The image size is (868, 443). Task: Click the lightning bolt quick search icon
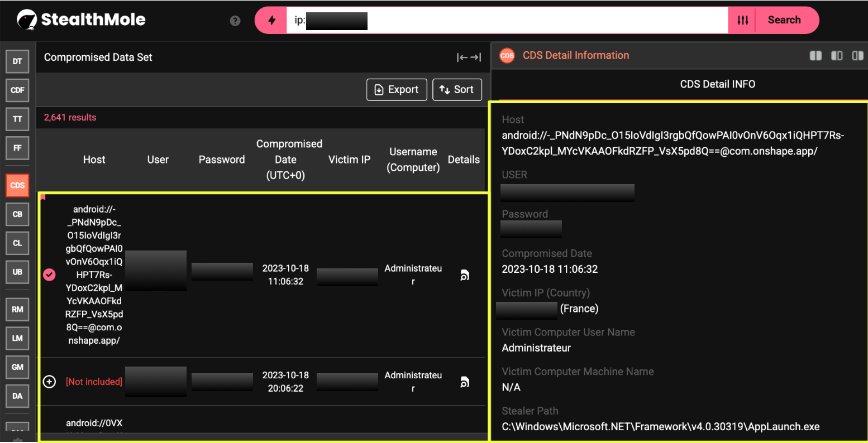[271, 21]
